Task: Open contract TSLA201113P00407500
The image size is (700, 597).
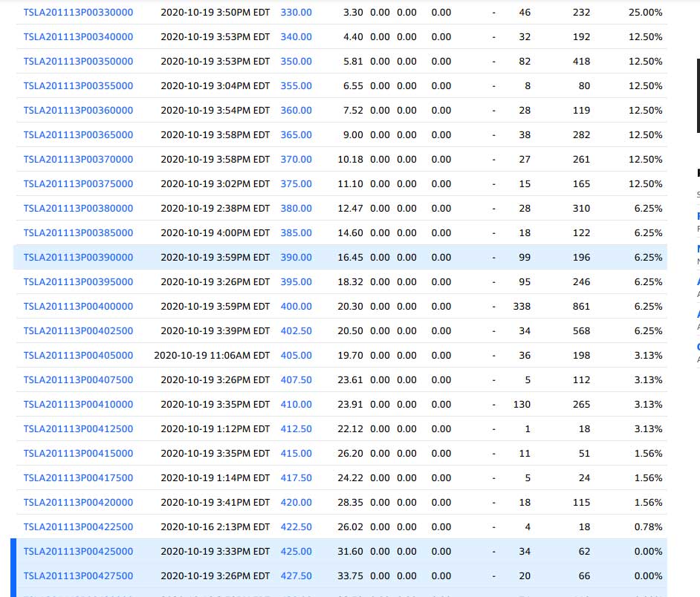Action: coord(78,381)
